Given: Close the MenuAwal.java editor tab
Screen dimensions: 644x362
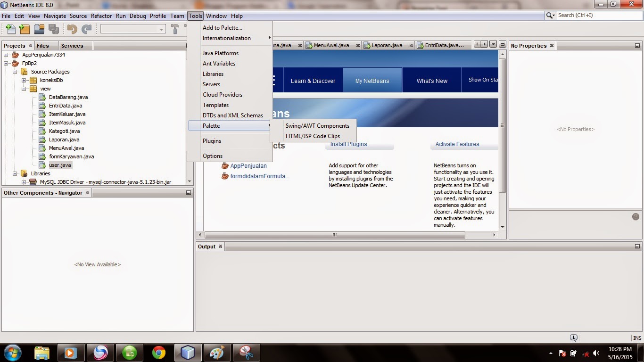Looking at the screenshot, I should click(358, 46).
